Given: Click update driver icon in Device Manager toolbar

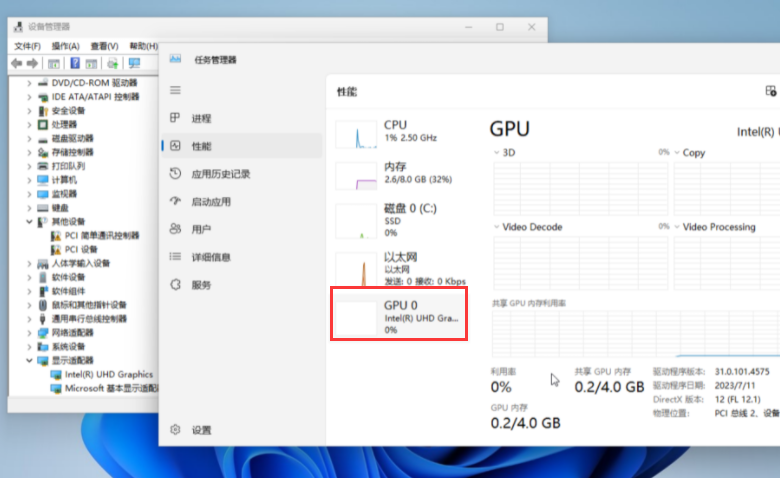Looking at the screenshot, I should (113, 63).
